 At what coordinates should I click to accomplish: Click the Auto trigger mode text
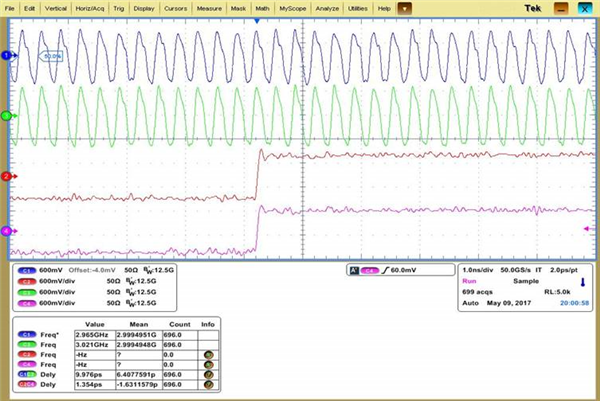(x=470, y=303)
